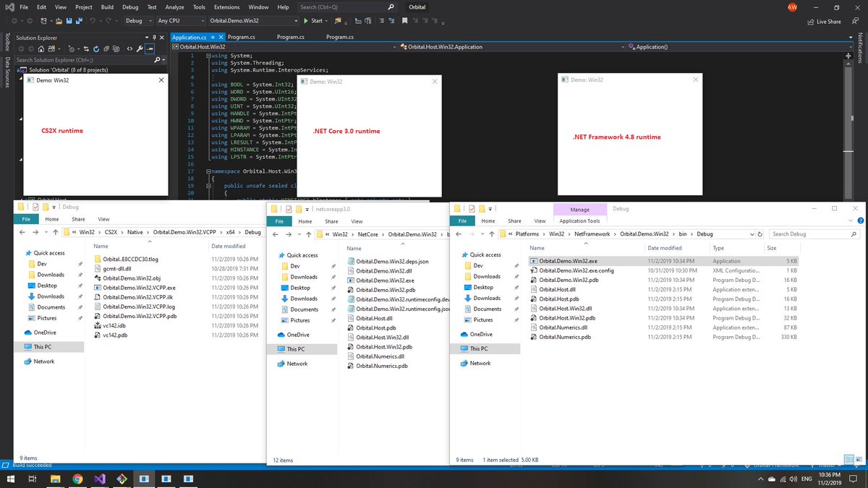Click Up arrow in NetFramework Explorer window

pos(490,234)
